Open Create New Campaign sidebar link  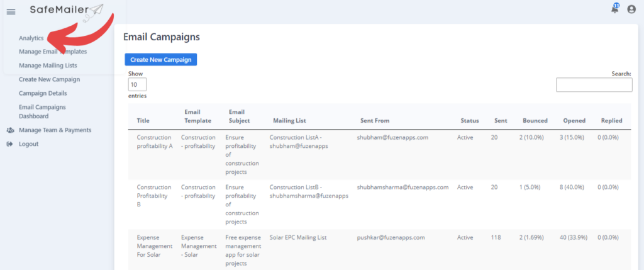click(x=49, y=79)
